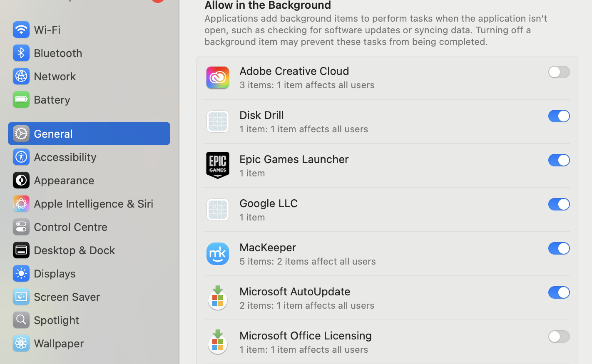Image resolution: width=592 pixels, height=364 pixels.
Task: Disable Disk Drill background activity
Action: [559, 116]
